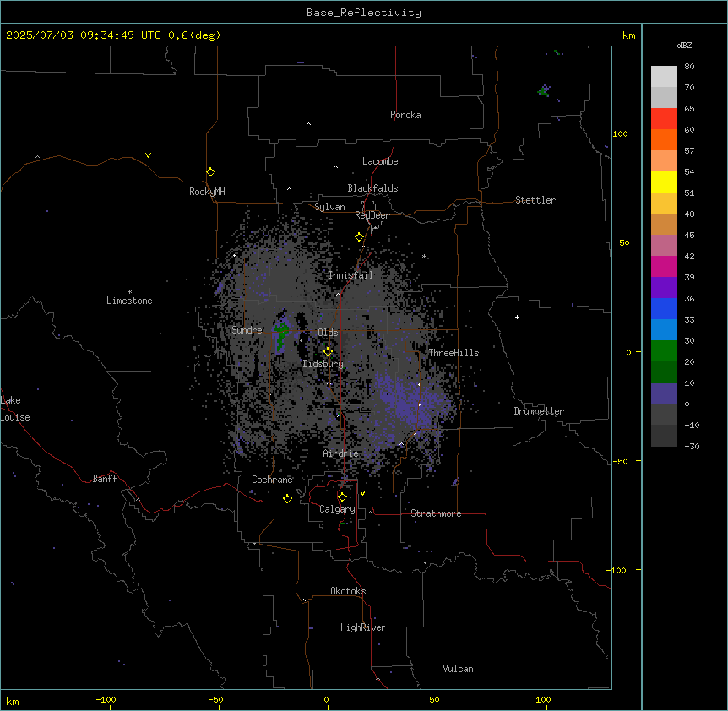Click the Limestone label

click(x=129, y=301)
